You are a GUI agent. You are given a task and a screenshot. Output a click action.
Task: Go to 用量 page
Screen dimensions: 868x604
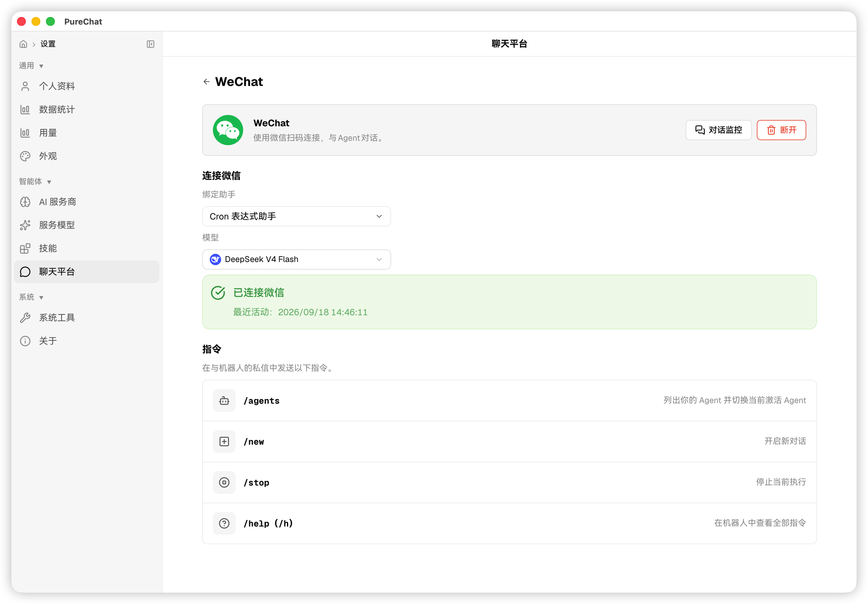click(x=87, y=133)
